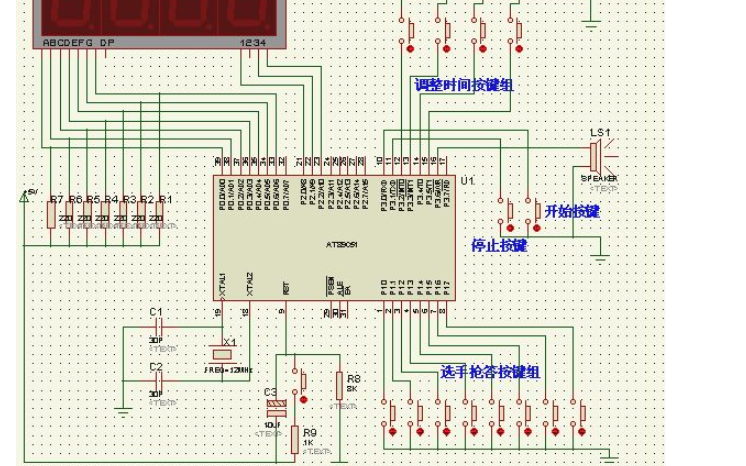Click the XTAL1 pin label
This screenshot has width=746, height=466.
[222, 284]
